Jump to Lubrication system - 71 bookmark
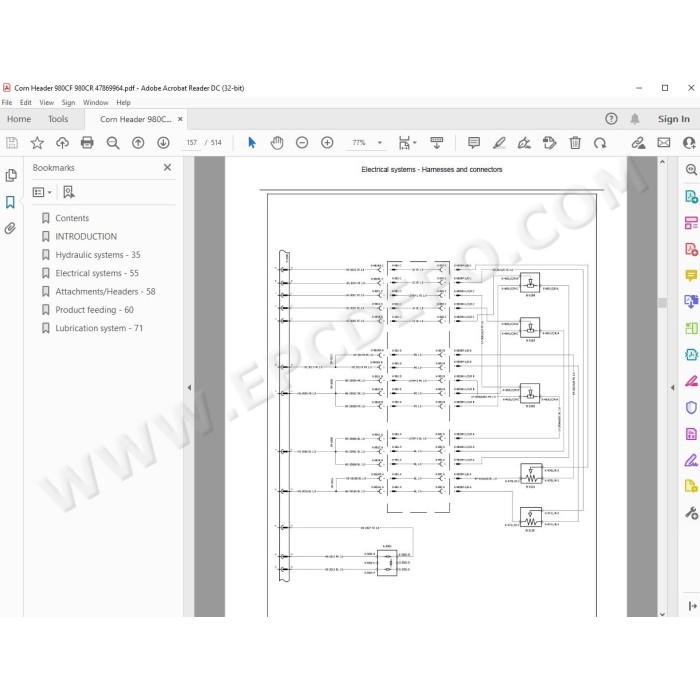The width and height of the screenshot is (700, 700). point(99,328)
